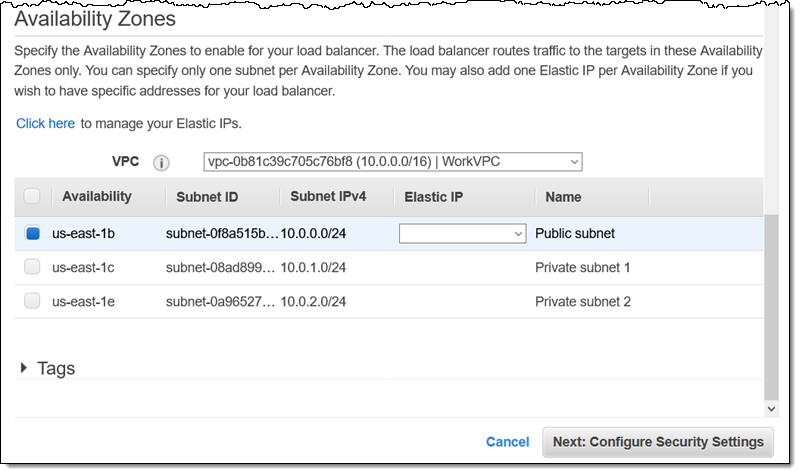Enable the us-east-1e zone checkbox
This screenshot has width=800, height=474.
(32, 301)
